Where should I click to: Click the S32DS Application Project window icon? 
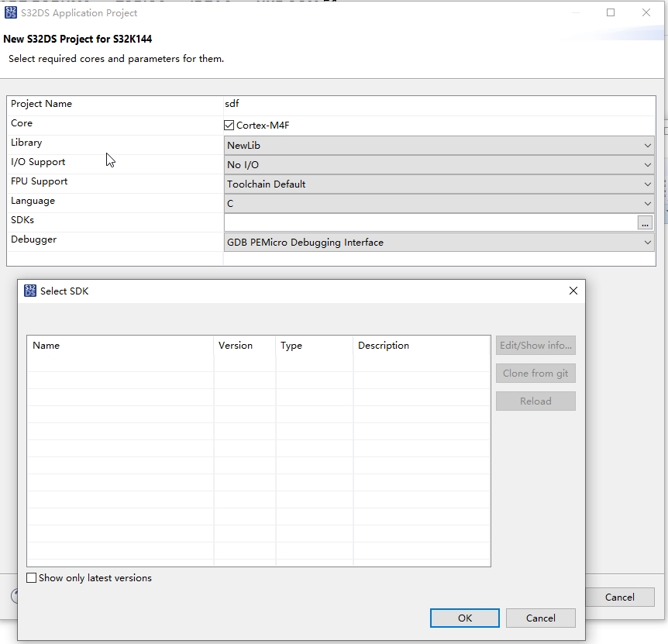coord(11,12)
